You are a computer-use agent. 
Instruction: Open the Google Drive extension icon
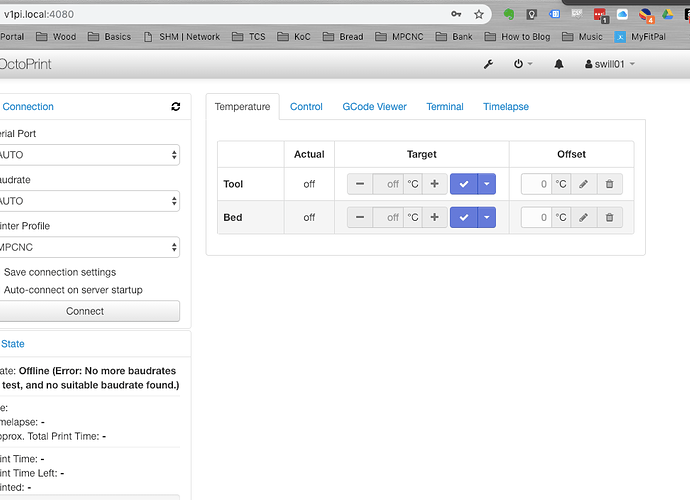tap(668, 15)
